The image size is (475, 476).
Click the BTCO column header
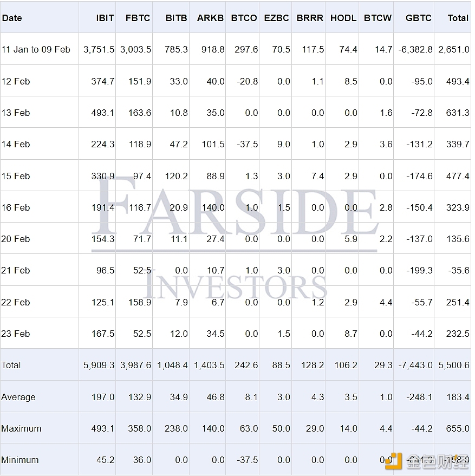(x=244, y=18)
